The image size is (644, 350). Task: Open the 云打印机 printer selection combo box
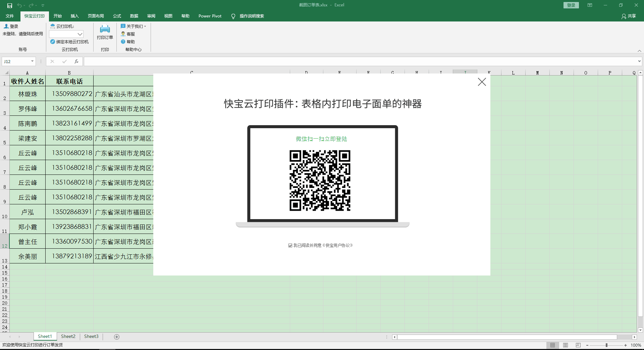66,34
